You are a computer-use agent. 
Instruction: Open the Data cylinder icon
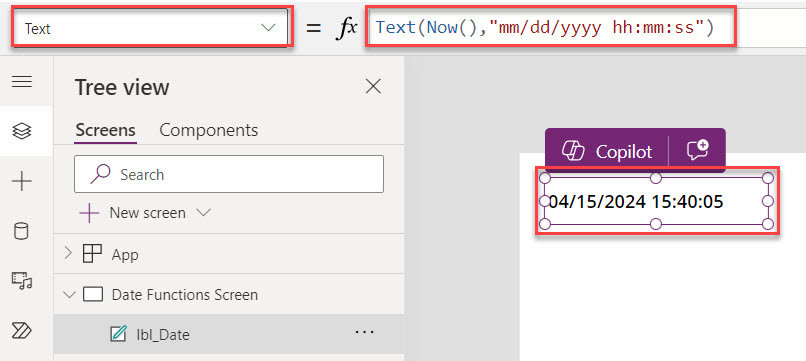point(22,231)
